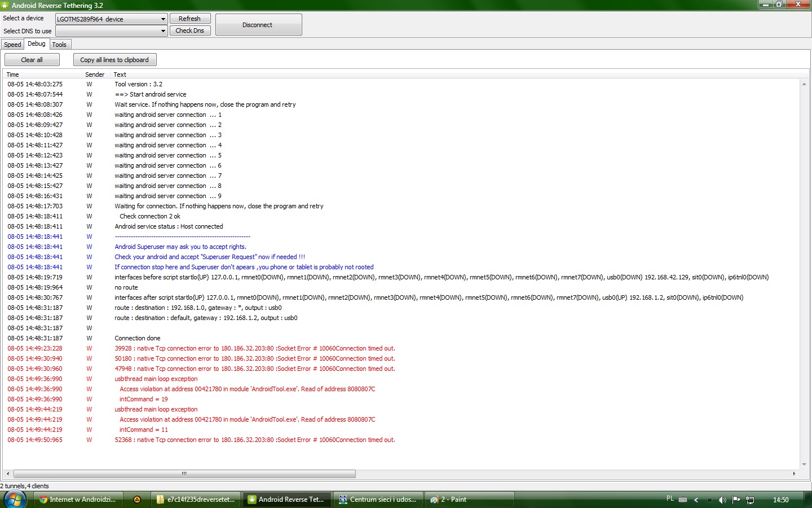Viewport: 812px width, 508px height.
Task: Click the horizontal scrollbar left arrow
Action: [x=8, y=474]
